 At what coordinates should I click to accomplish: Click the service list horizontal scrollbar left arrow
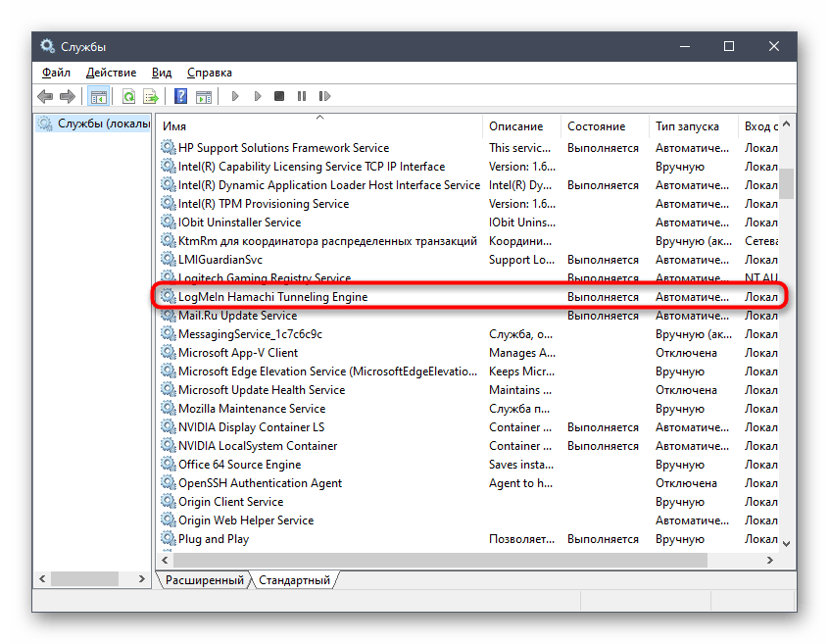[165, 560]
